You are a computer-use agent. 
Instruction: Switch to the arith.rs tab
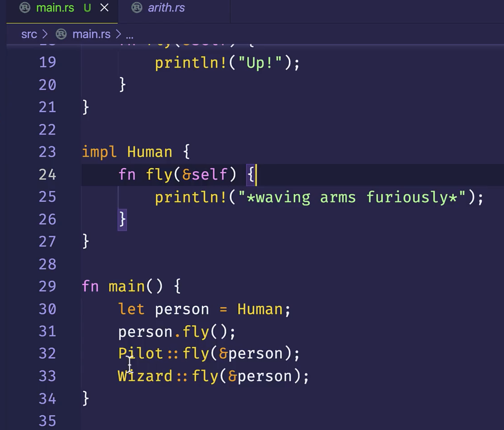click(x=166, y=8)
